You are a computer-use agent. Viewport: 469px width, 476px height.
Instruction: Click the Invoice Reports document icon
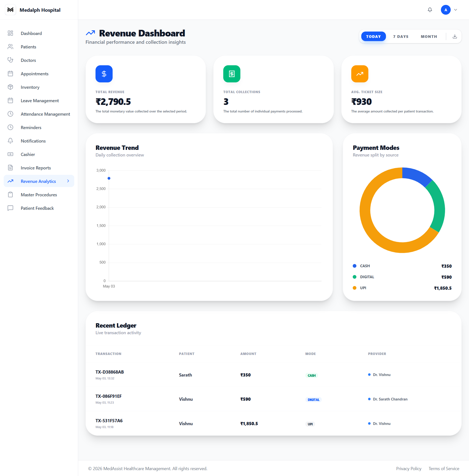click(x=10, y=168)
